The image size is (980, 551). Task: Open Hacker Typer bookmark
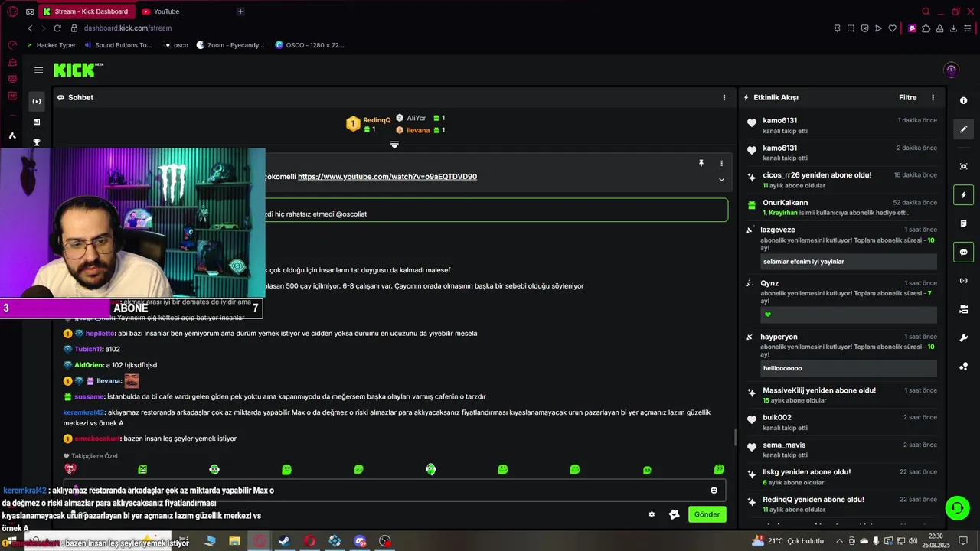[51, 45]
